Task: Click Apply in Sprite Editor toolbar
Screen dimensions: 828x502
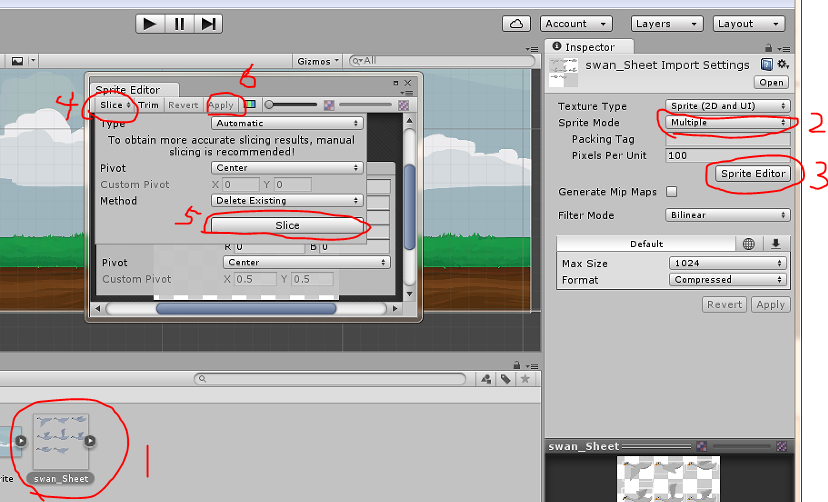Action: (x=221, y=105)
